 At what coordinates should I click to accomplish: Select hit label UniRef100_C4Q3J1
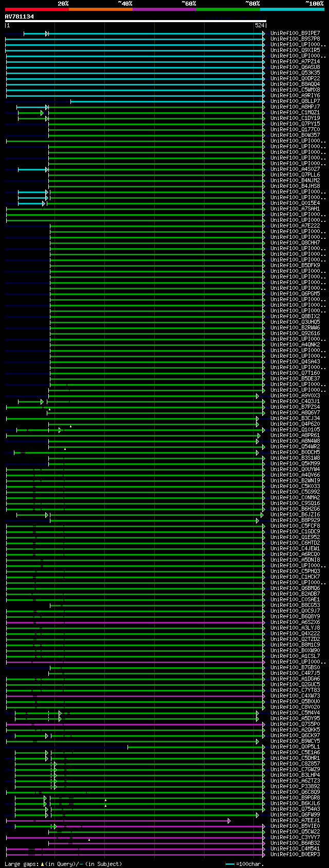click(x=295, y=402)
